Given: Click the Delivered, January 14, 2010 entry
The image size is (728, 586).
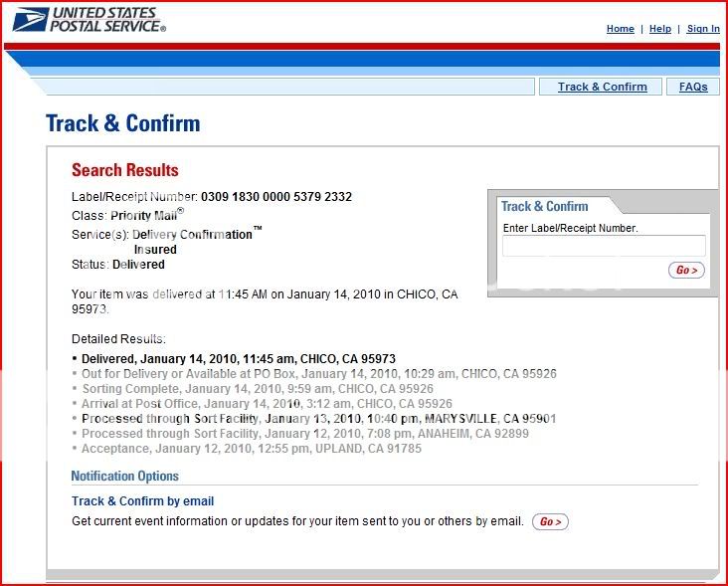Looking at the screenshot, I should (238, 359).
